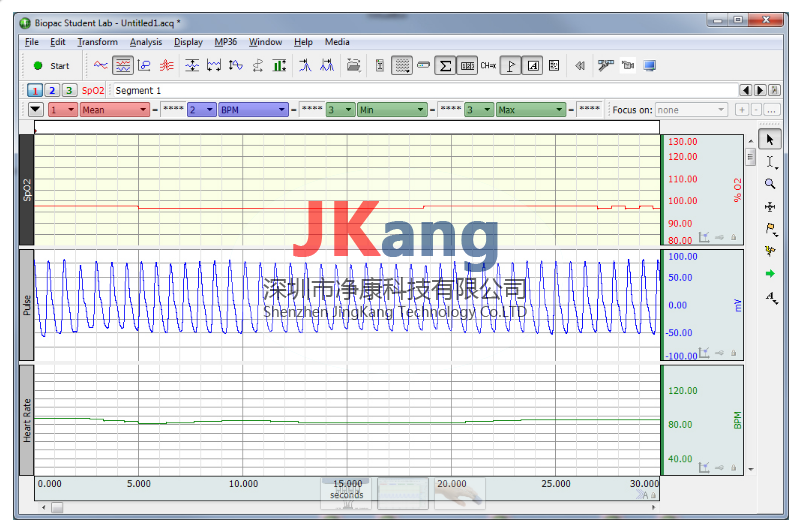Open the Max measurement dropdown
The image size is (792, 532).
point(530,110)
